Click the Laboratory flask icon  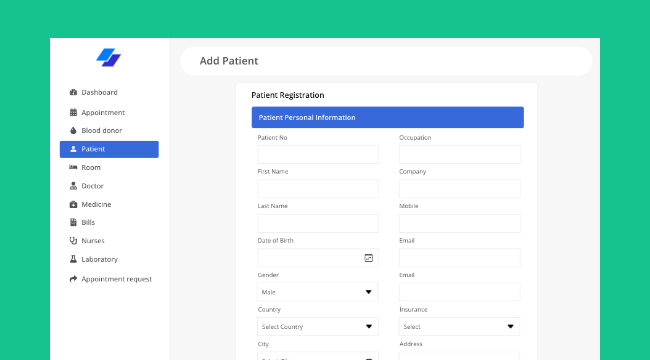(73, 259)
